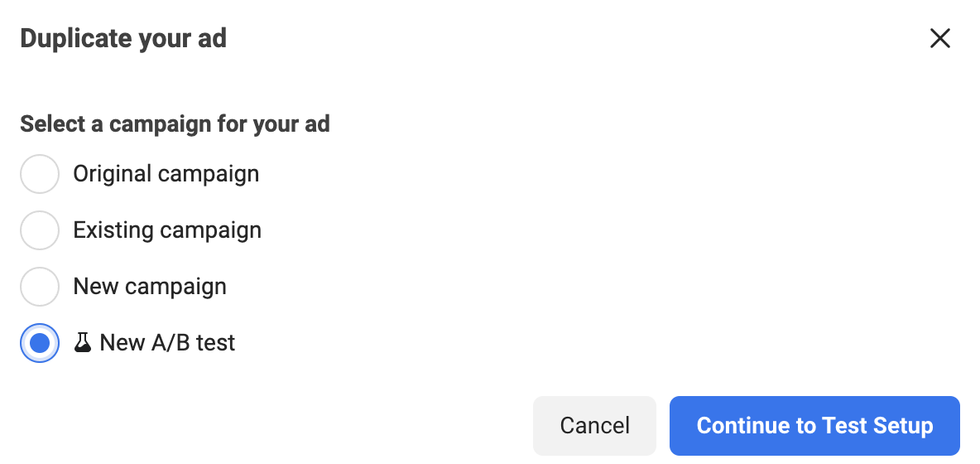Click the flask icon beside New A/B test
This screenshot has height=464, width=980.
pos(82,342)
